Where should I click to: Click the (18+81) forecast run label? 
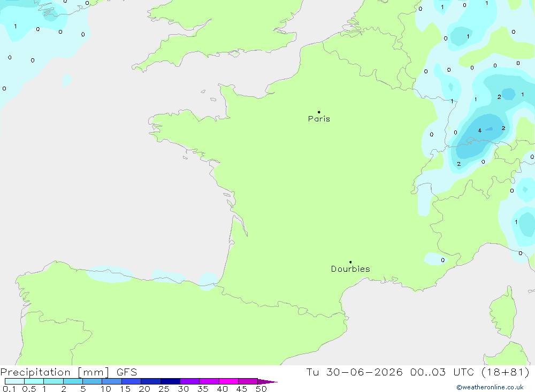506,372
